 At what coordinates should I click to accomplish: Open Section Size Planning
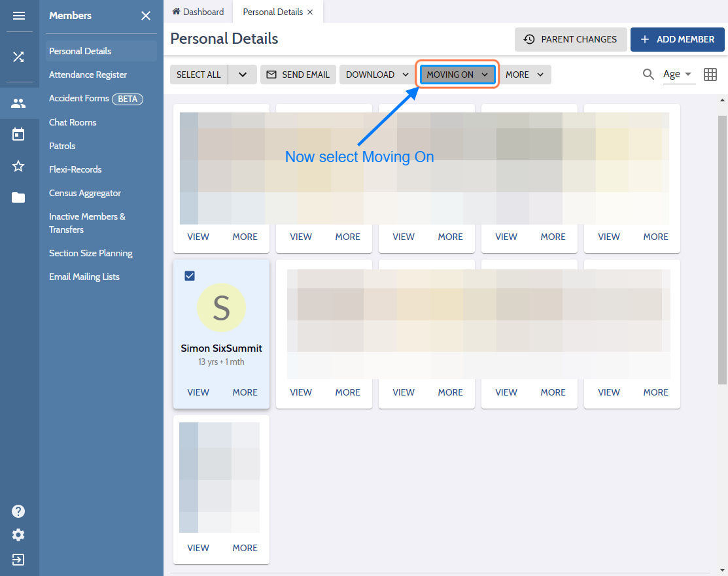91,253
